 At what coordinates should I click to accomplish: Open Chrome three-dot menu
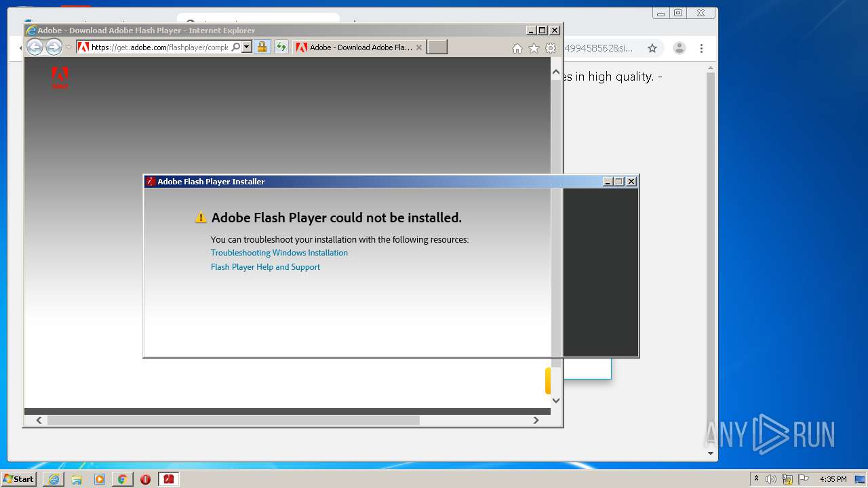tap(701, 48)
